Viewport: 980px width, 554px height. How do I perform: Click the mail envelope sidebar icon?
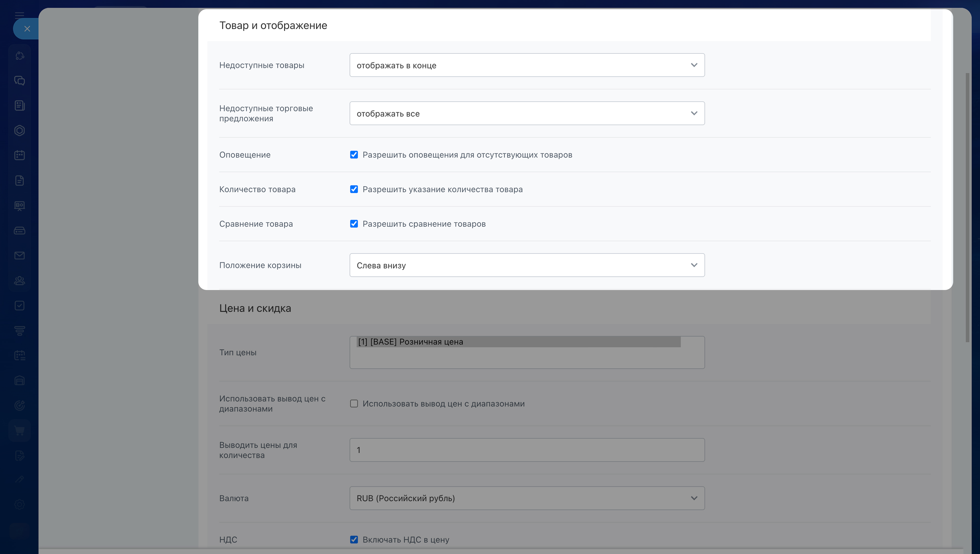pyautogui.click(x=19, y=256)
